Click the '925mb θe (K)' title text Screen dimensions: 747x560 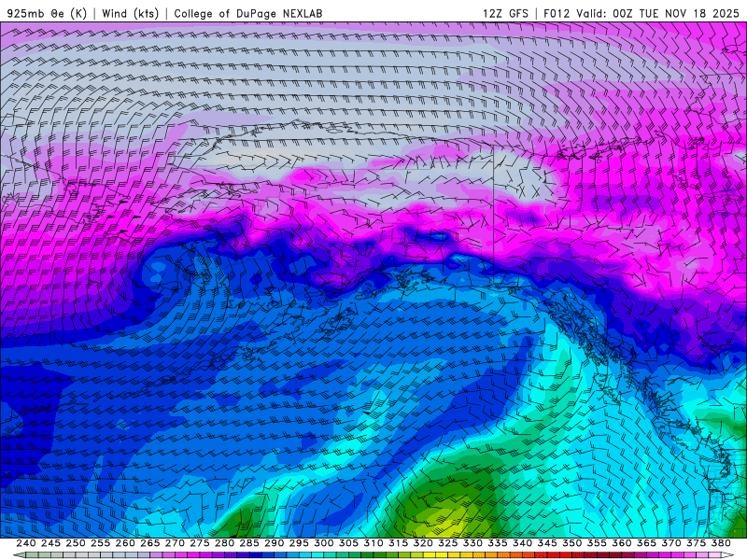coord(47,13)
